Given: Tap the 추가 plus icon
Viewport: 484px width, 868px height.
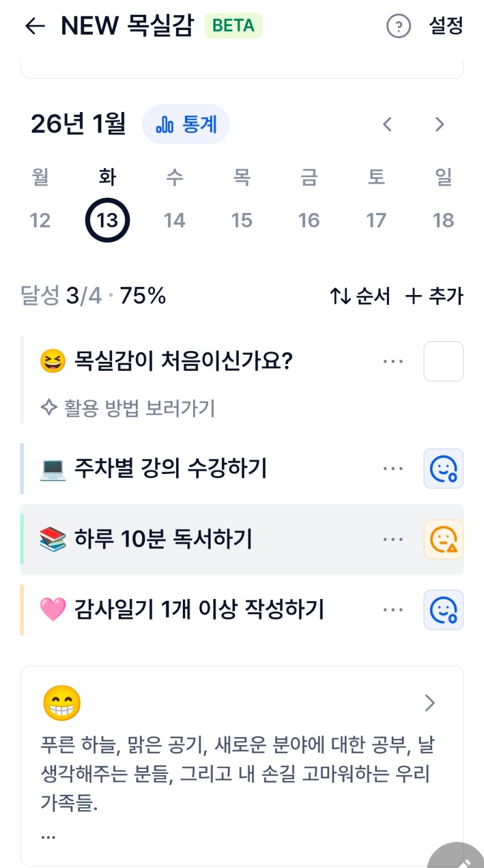Looking at the screenshot, I should click(x=414, y=296).
